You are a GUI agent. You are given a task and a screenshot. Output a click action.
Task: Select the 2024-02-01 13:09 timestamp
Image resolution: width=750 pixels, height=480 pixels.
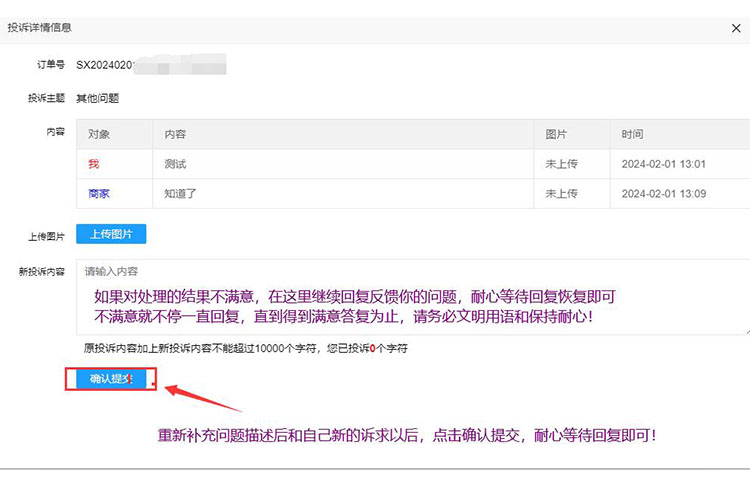pos(664,193)
